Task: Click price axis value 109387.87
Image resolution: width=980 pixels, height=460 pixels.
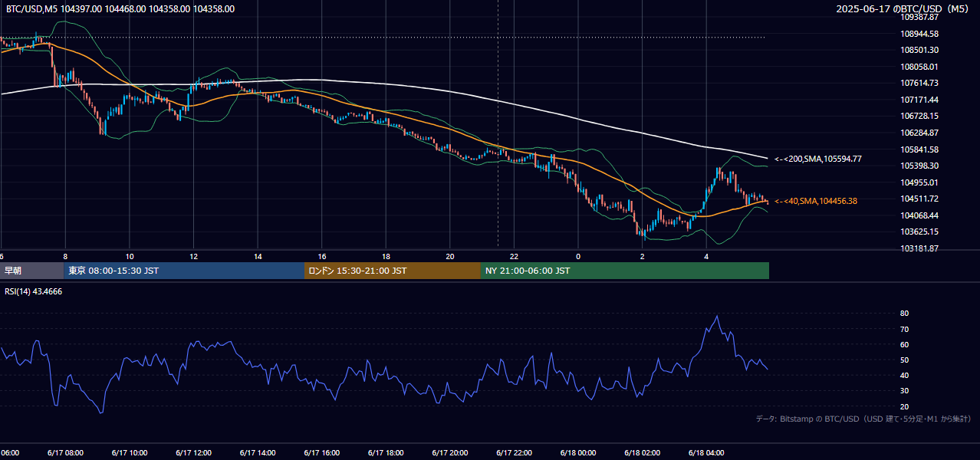Action: coord(920,17)
